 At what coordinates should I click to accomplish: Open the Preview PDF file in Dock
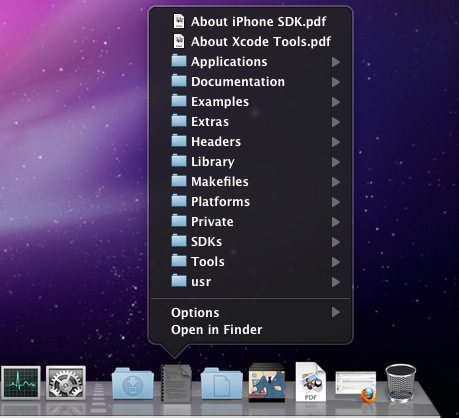311,382
